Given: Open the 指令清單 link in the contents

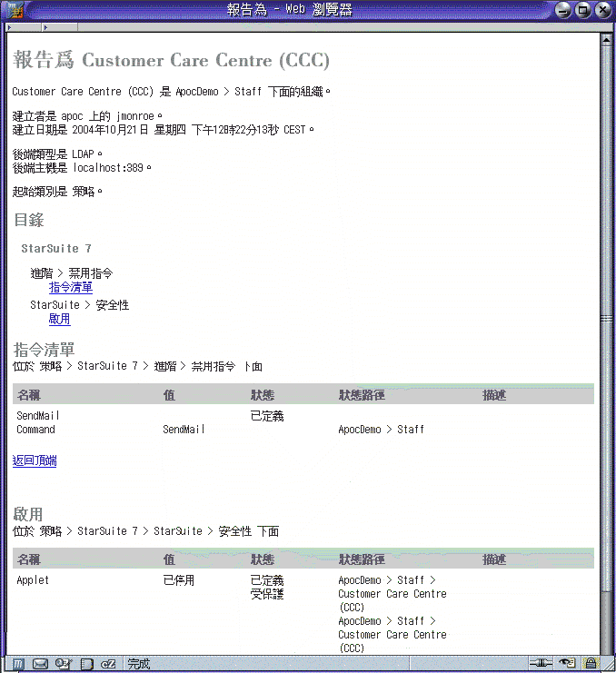Looking at the screenshot, I should 70,288.
